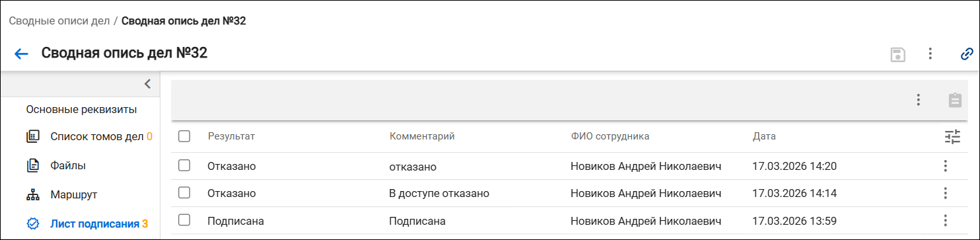980x240 pixels.
Task: Copy link using the chain icon
Action: click(967, 54)
